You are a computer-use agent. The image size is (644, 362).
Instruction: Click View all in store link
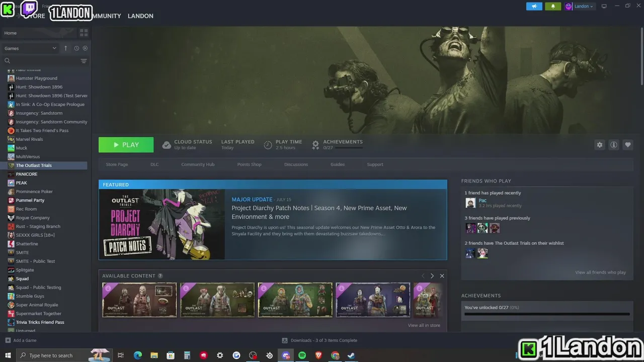pos(424,325)
